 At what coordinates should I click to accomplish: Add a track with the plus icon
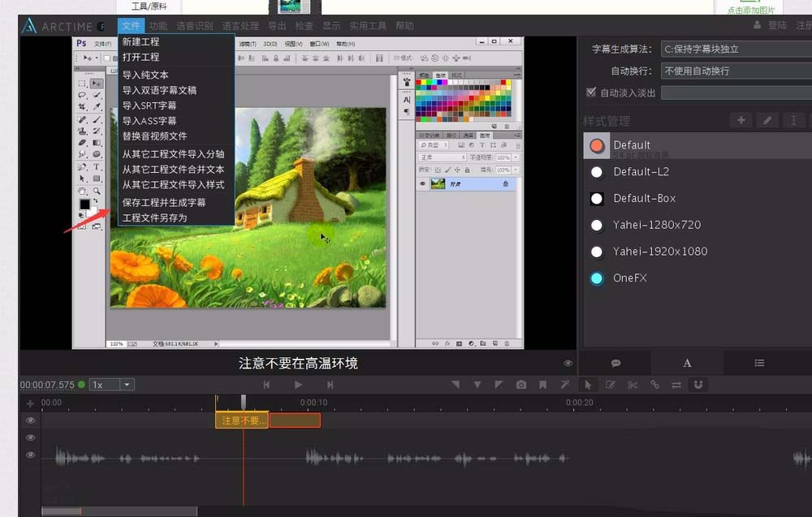click(x=30, y=403)
